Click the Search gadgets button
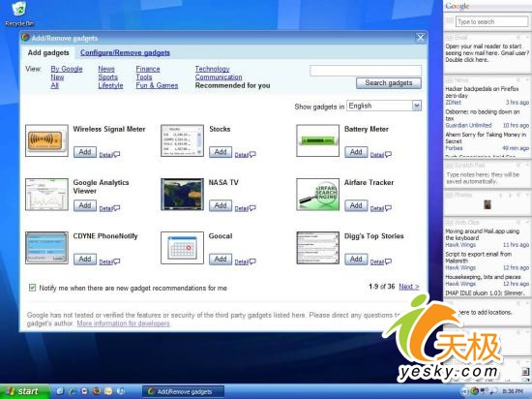Screen dimensions: 532x399 click(389, 83)
